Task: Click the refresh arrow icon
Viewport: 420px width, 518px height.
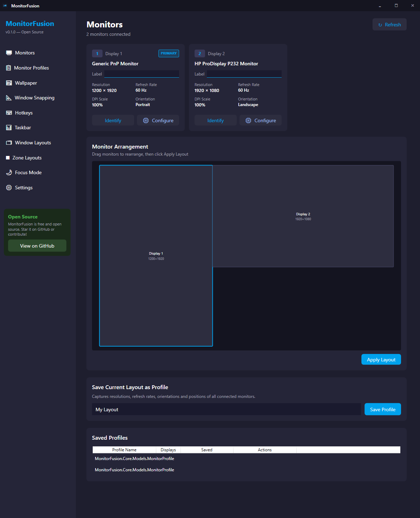Action: click(380, 24)
